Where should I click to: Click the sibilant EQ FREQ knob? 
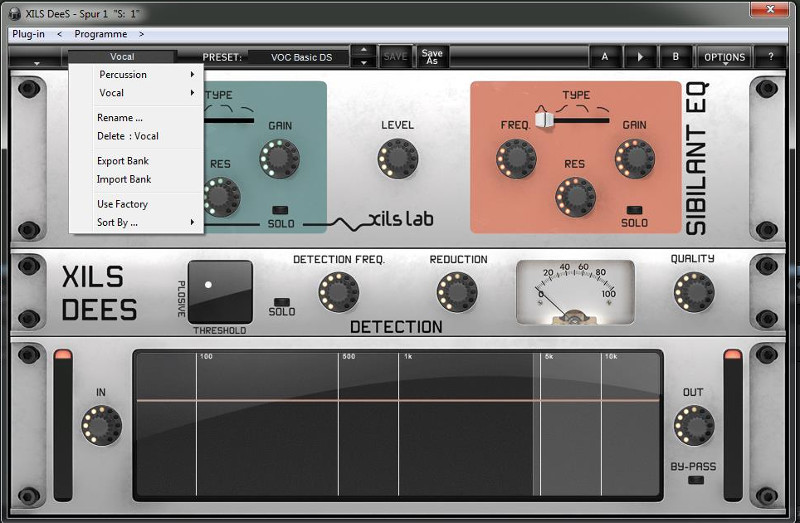pyautogui.click(x=516, y=159)
